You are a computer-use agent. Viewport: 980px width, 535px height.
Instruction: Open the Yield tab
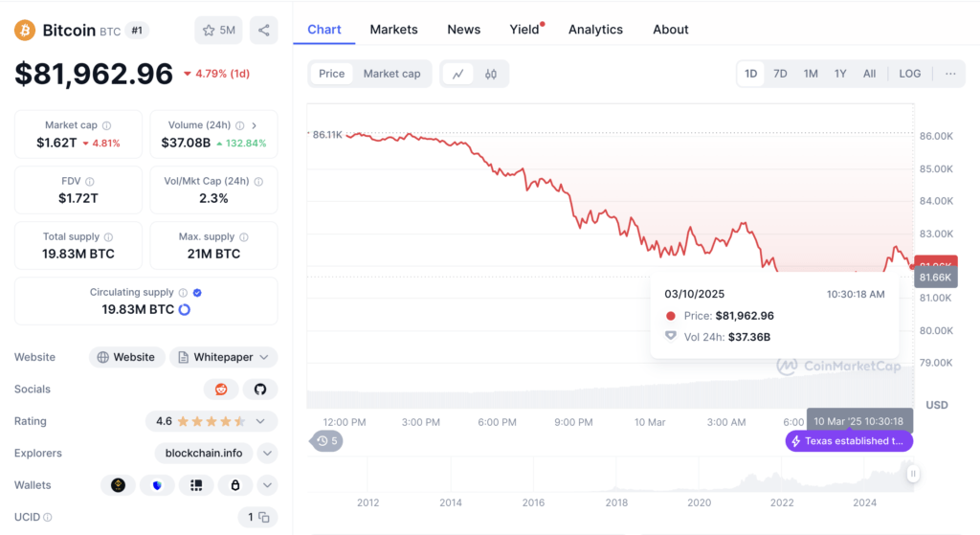point(524,30)
